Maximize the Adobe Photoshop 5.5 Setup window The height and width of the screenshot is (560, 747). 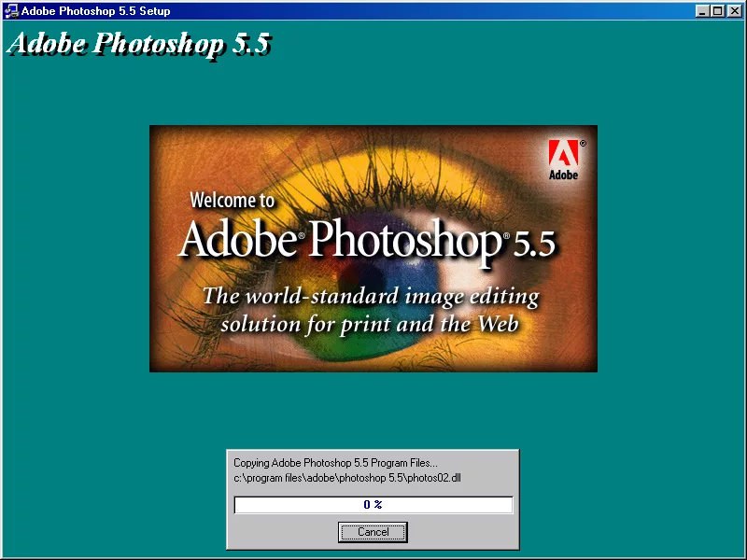717,11
